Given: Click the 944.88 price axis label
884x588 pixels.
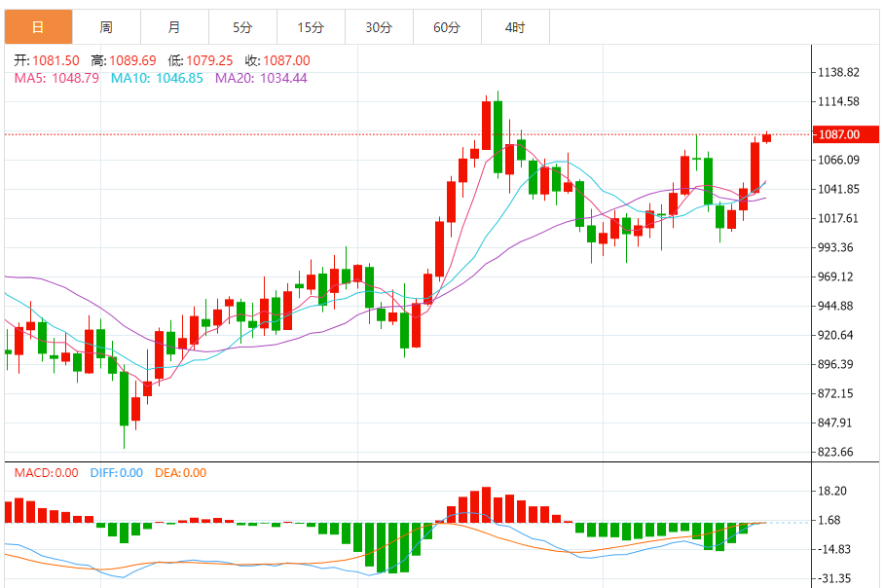Looking at the screenshot, I should 835,306.
